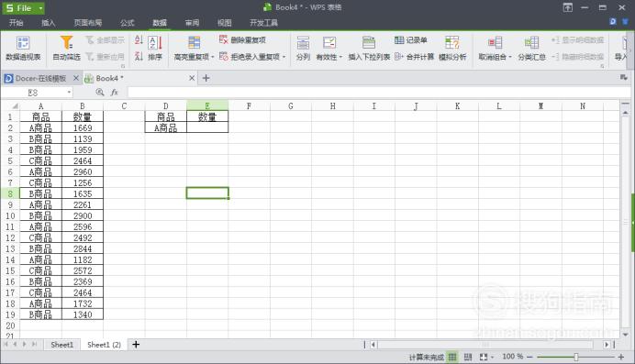Zoom in with the plus button

(621, 357)
